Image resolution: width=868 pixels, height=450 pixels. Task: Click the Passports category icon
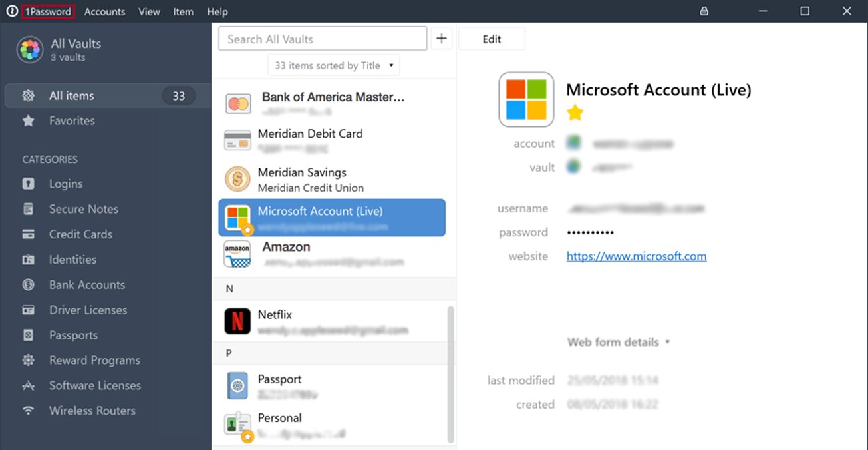28,336
